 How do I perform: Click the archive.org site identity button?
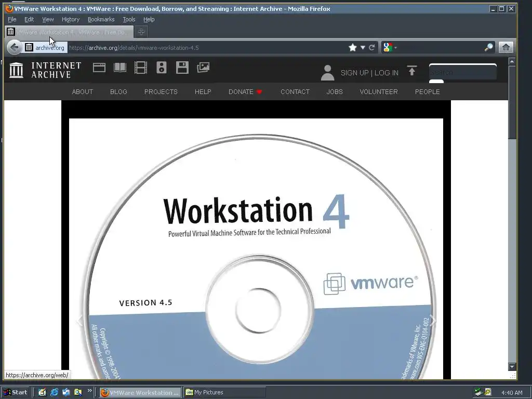pos(45,47)
